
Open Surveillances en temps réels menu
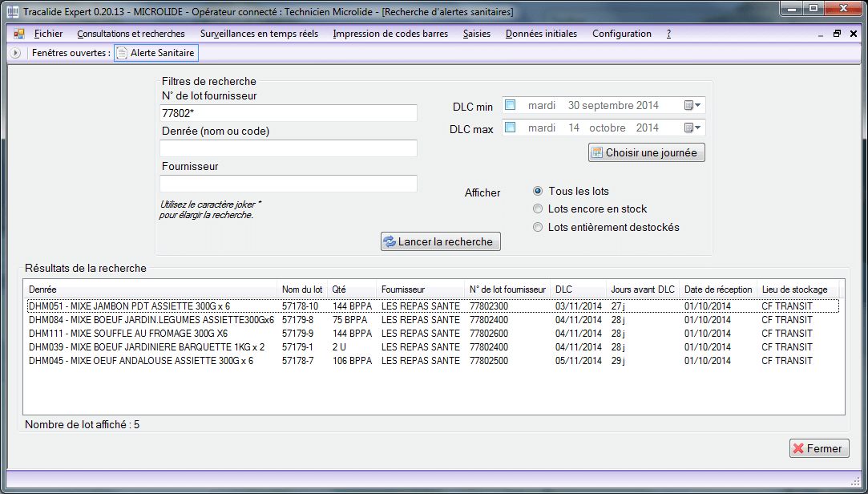pyautogui.click(x=259, y=34)
